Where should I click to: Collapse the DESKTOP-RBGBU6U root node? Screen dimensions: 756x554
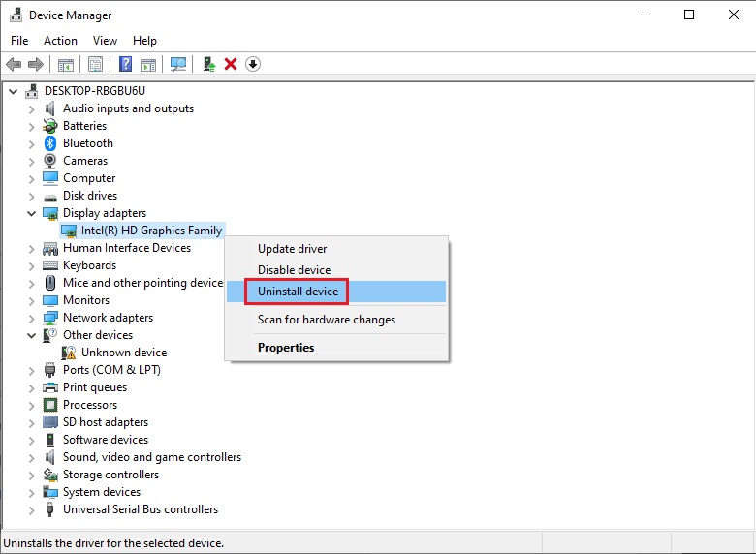coord(13,91)
